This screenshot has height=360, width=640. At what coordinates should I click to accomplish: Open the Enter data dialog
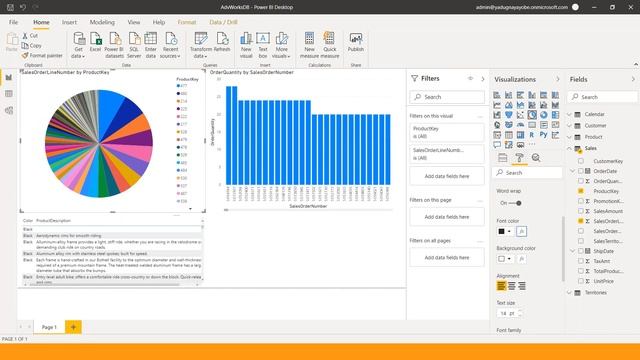151,44
